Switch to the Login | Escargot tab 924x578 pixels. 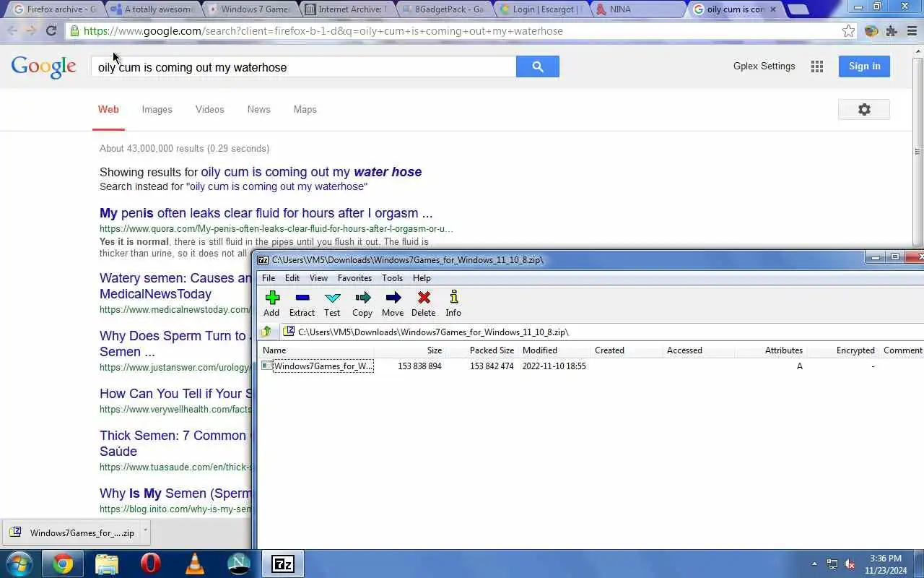[x=541, y=9]
